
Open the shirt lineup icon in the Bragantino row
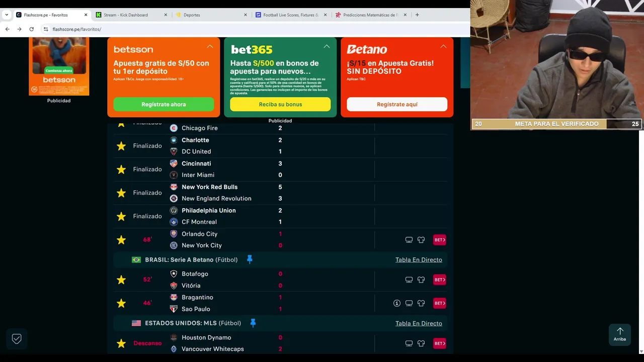pos(421,303)
